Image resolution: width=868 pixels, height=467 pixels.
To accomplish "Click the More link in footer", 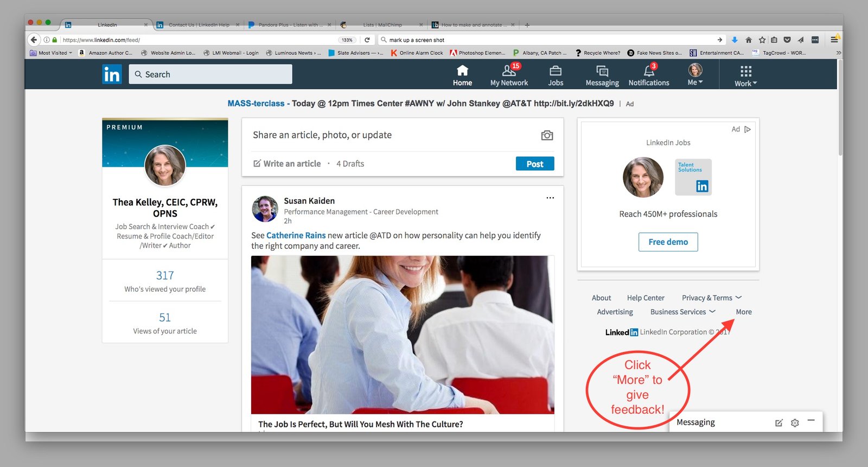I will pyautogui.click(x=744, y=312).
